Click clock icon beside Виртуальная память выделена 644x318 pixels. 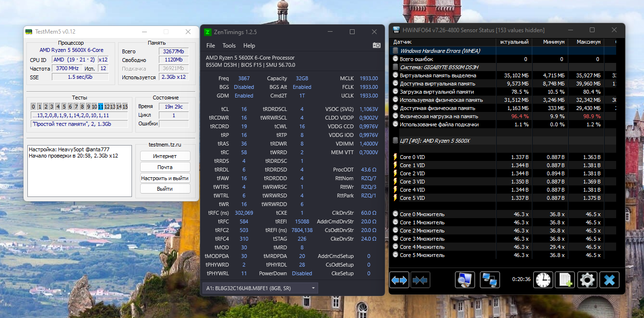pyautogui.click(x=395, y=75)
